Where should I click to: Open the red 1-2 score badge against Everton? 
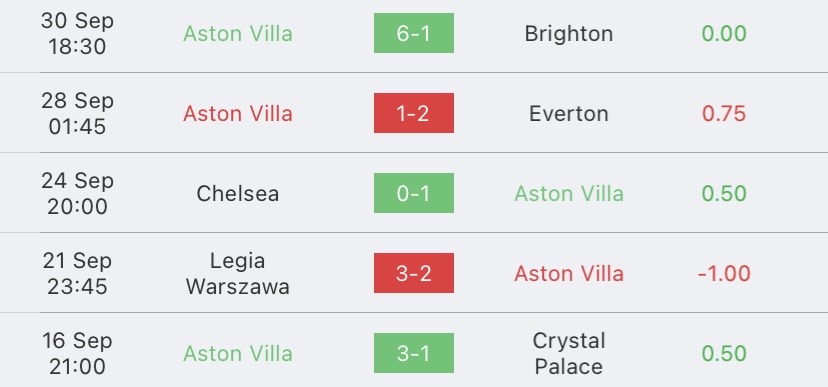(413, 113)
